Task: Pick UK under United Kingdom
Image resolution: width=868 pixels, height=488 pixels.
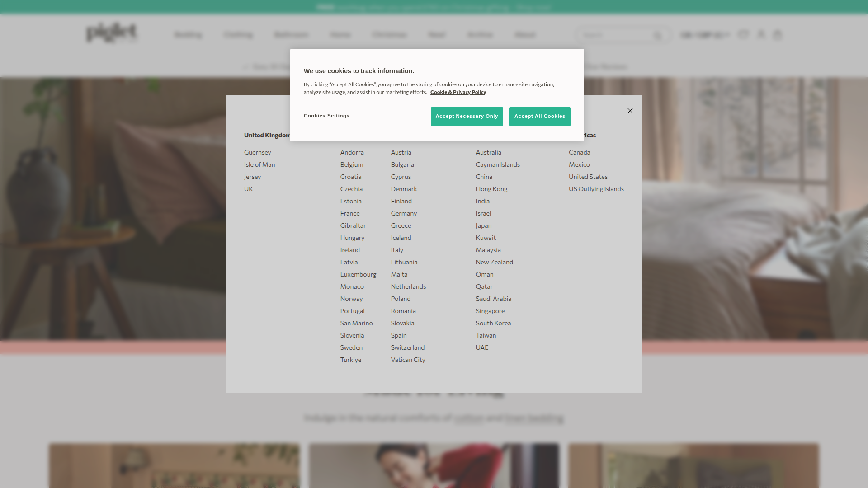Action: 248,189
